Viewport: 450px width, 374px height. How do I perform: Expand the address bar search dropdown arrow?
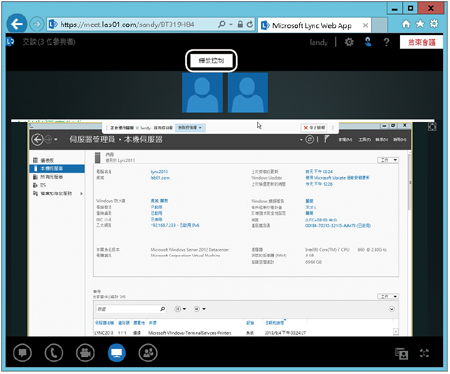(x=230, y=24)
